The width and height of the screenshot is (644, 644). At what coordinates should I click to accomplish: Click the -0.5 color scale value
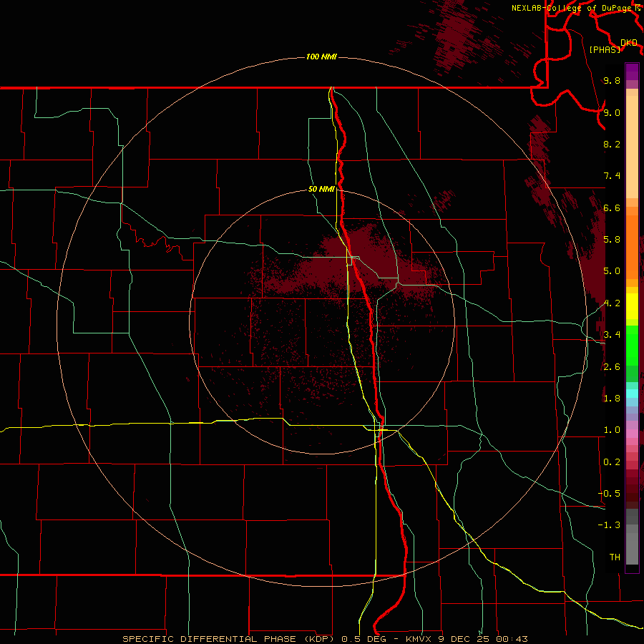[x=609, y=494]
